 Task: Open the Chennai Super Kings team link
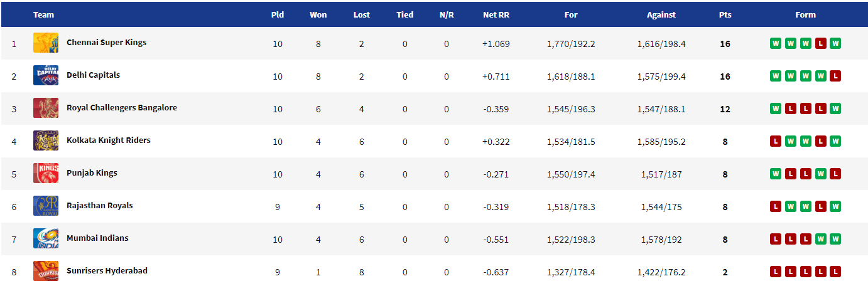click(106, 43)
